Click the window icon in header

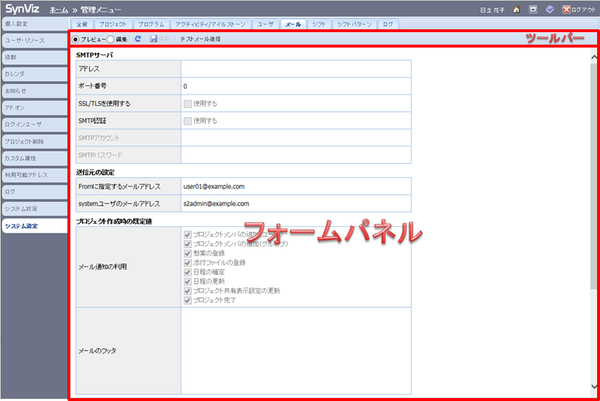(x=533, y=8)
